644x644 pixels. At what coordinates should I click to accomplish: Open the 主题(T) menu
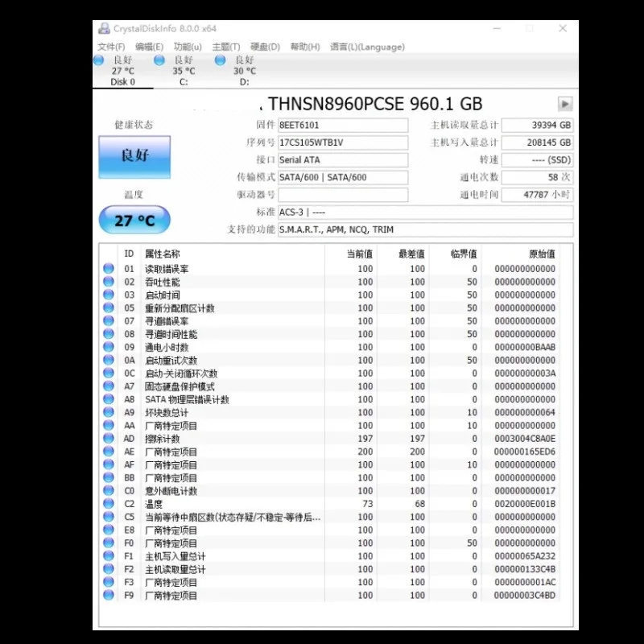pos(226,47)
